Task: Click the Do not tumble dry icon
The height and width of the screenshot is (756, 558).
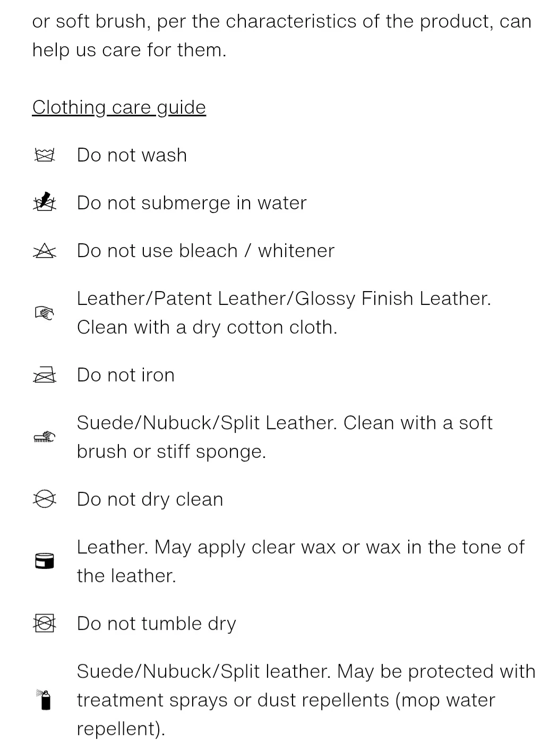Action: click(45, 623)
